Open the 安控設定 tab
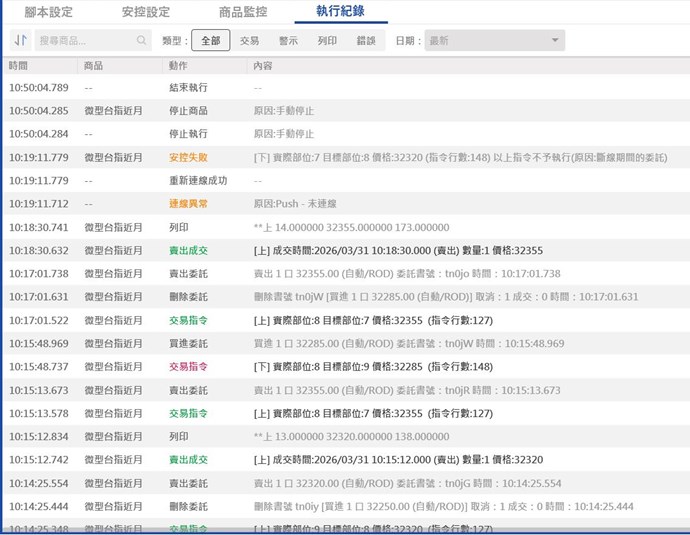This screenshot has width=690, height=535. [x=145, y=12]
